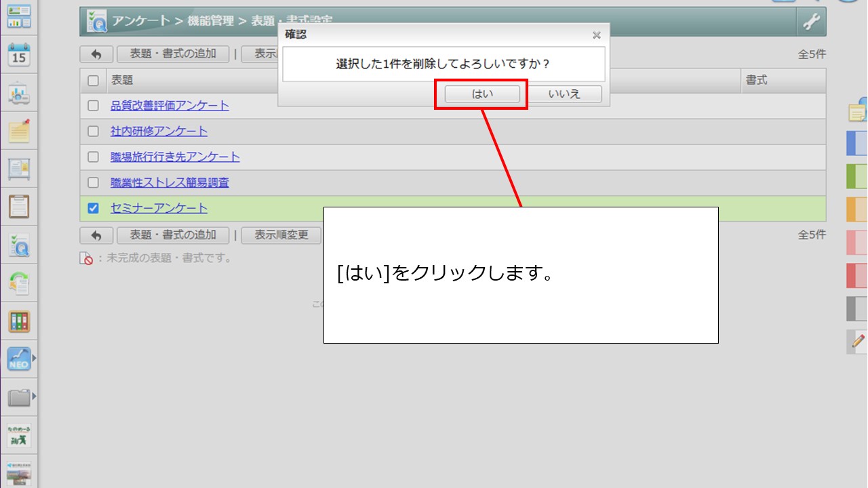The height and width of the screenshot is (488, 868).
Task: Click the 全5件 count above the table
Action: 812,55
